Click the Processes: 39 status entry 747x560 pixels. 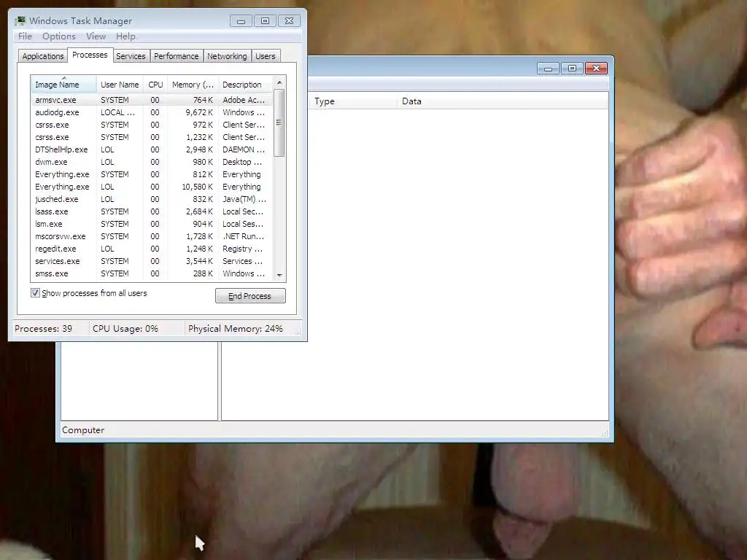[x=43, y=329]
